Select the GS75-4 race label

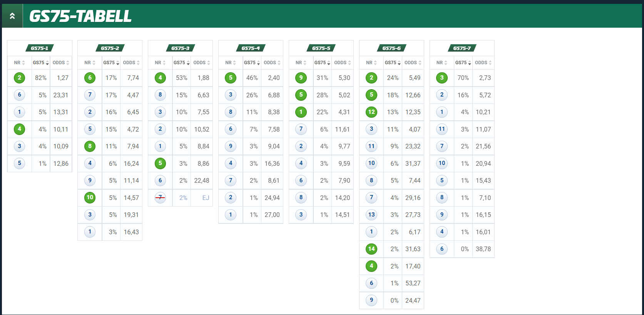[x=251, y=48]
